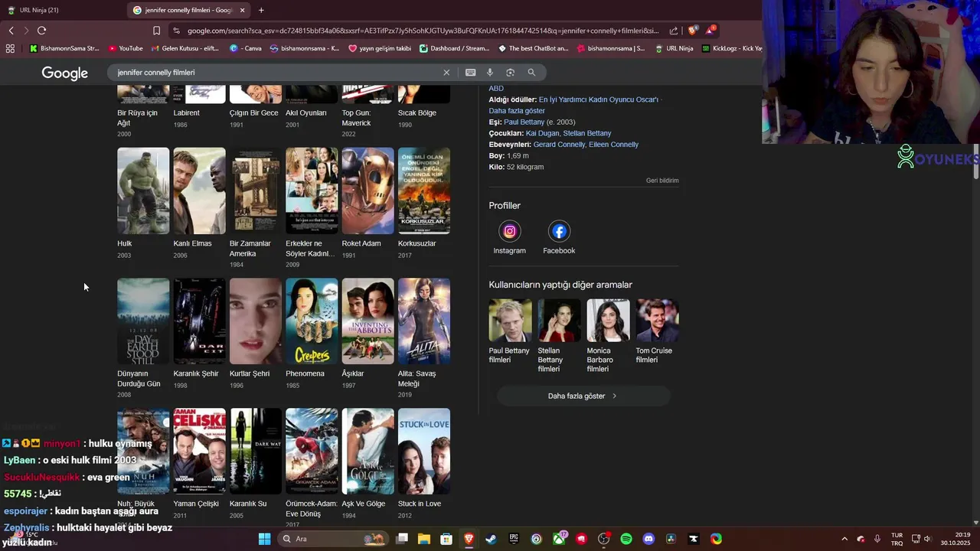Bookmark this page in address bar
This screenshot has height=551, width=980.
pos(156,31)
